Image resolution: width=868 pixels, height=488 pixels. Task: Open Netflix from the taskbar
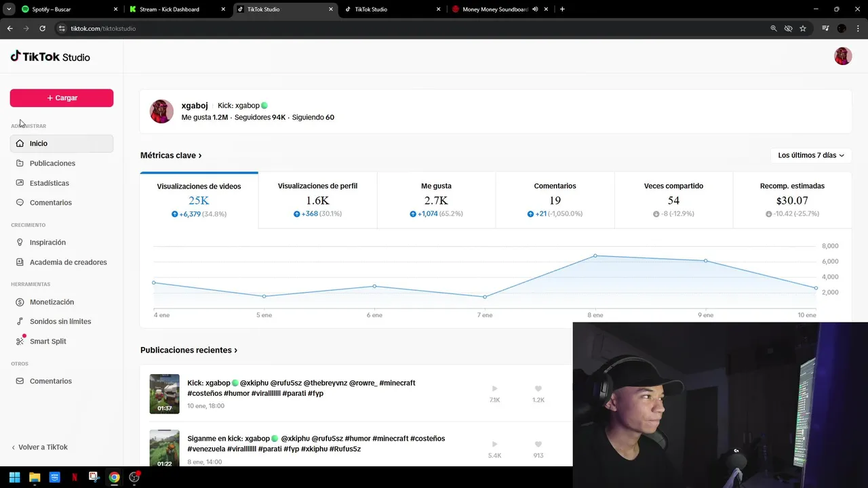75,477
